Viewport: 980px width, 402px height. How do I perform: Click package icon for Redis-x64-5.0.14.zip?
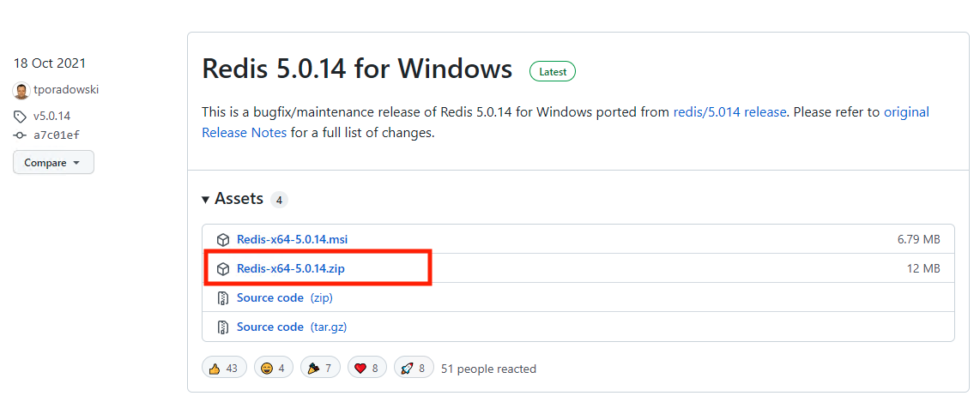point(222,269)
